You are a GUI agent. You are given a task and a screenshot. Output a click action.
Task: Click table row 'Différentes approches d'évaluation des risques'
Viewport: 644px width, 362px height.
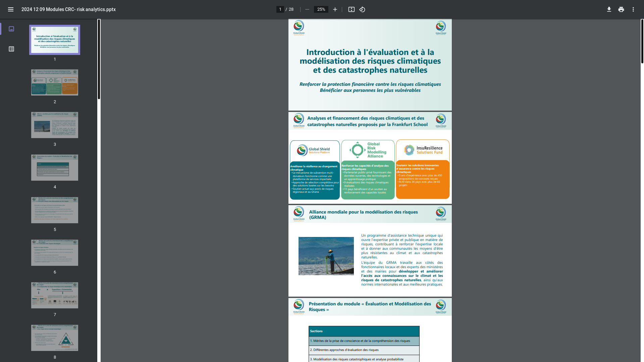pyautogui.click(x=364, y=350)
